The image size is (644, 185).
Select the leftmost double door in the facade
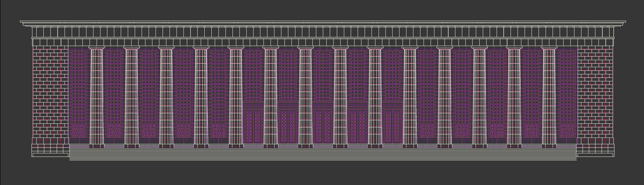[x=253, y=126]
